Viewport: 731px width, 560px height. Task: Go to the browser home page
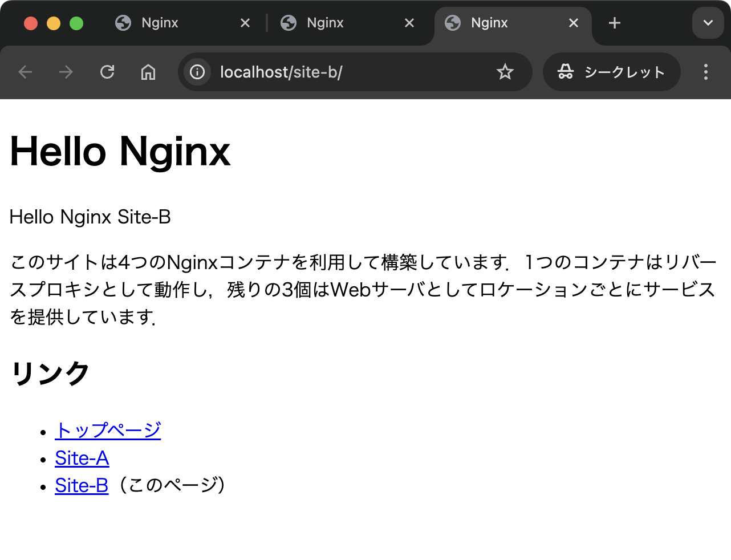pos(148,72)
